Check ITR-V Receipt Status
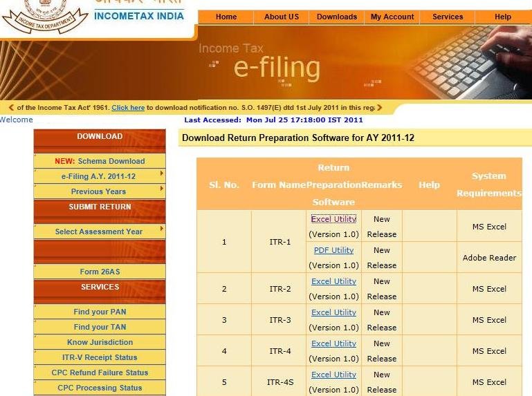532x396 pixels. pyautogui.click(x=100, y=357)
